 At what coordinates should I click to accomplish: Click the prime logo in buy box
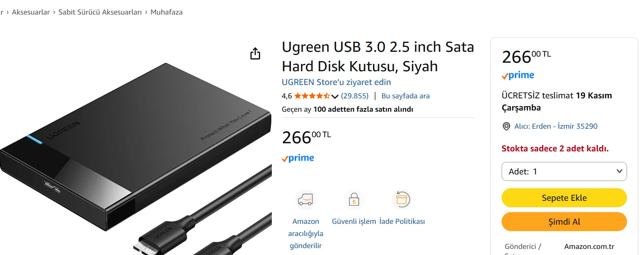518,75
